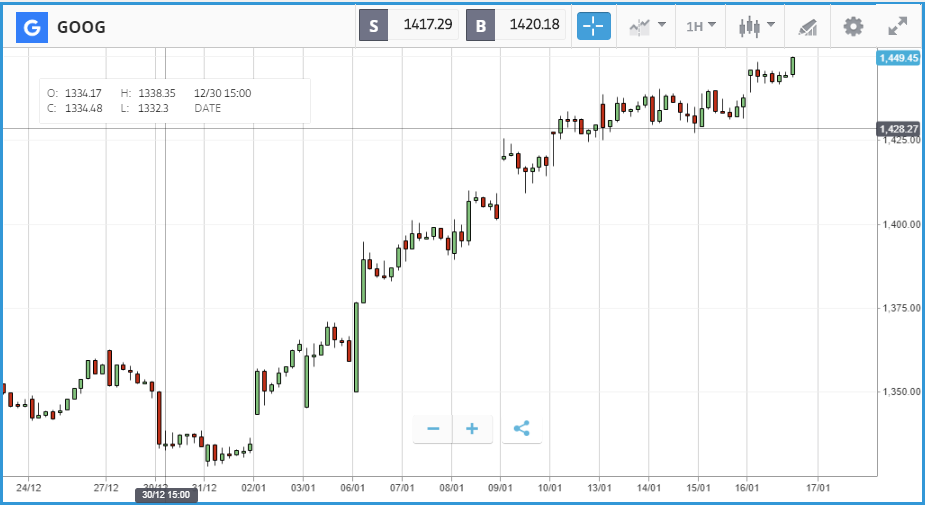Zoom in with the plus button
Viewport: 925px width, 505px height.
472,428
